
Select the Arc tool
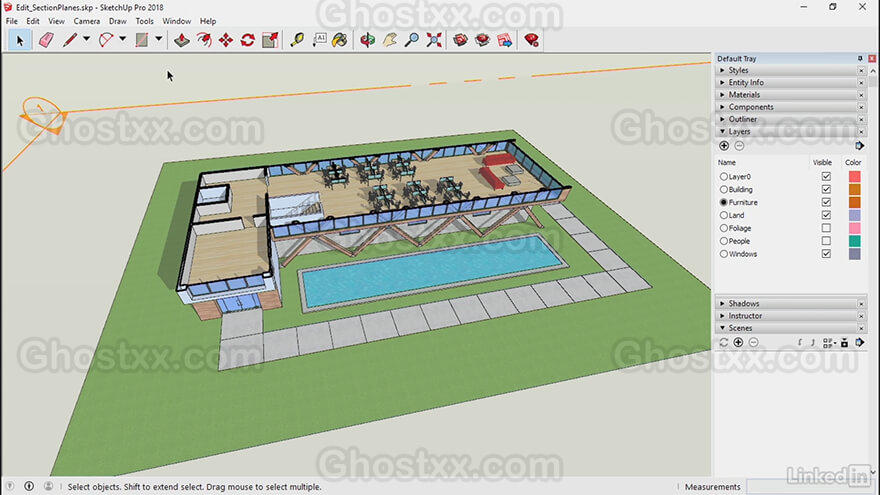click(x=106, y=40)
